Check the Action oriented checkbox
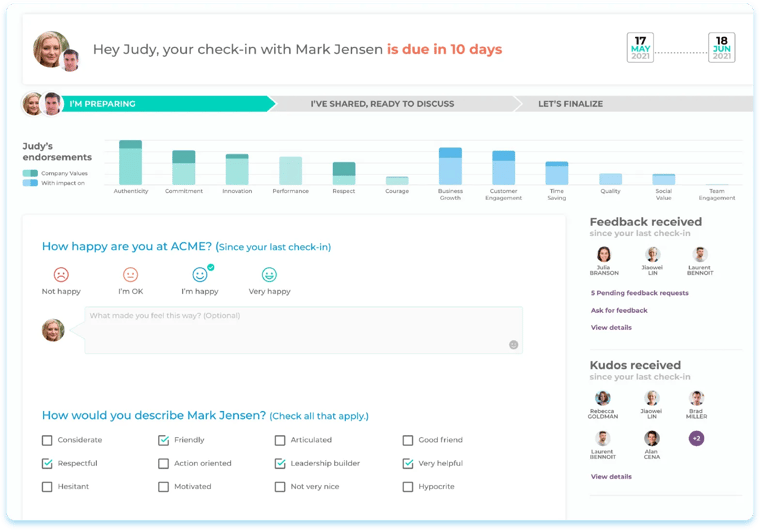 click(x=163, y=464)
